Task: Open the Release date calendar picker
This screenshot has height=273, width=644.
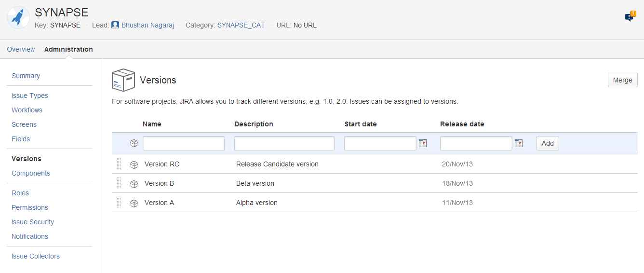Action: pyautogui.click(x=519, y=143)
